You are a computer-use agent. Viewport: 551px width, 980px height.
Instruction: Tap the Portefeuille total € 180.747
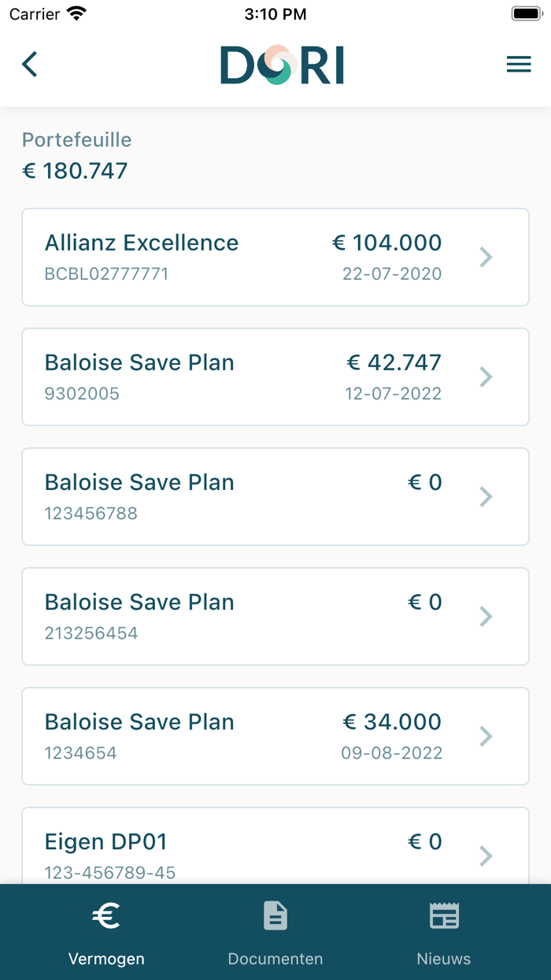tap(75, 170)
